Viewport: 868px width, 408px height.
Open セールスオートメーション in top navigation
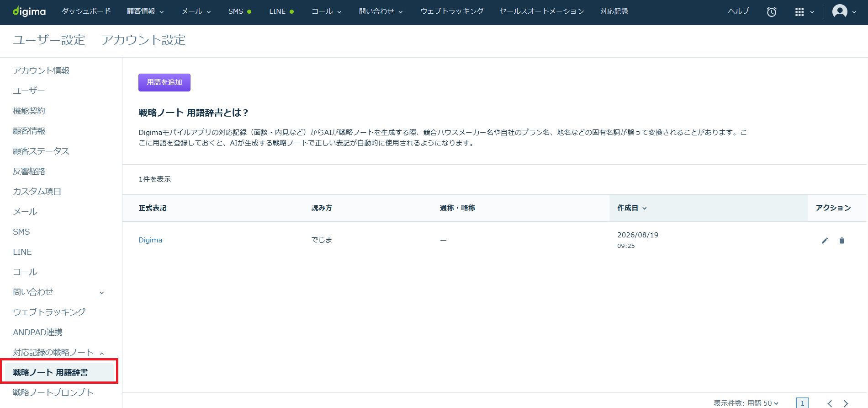(542, 11)
